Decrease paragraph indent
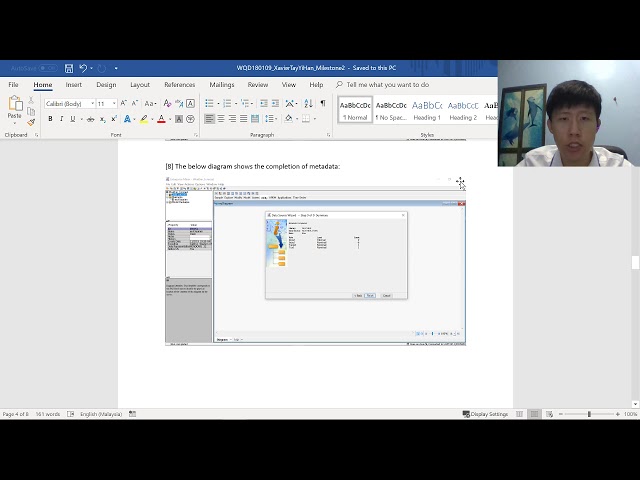Screen dimensions: 640x480 (264, 103)
